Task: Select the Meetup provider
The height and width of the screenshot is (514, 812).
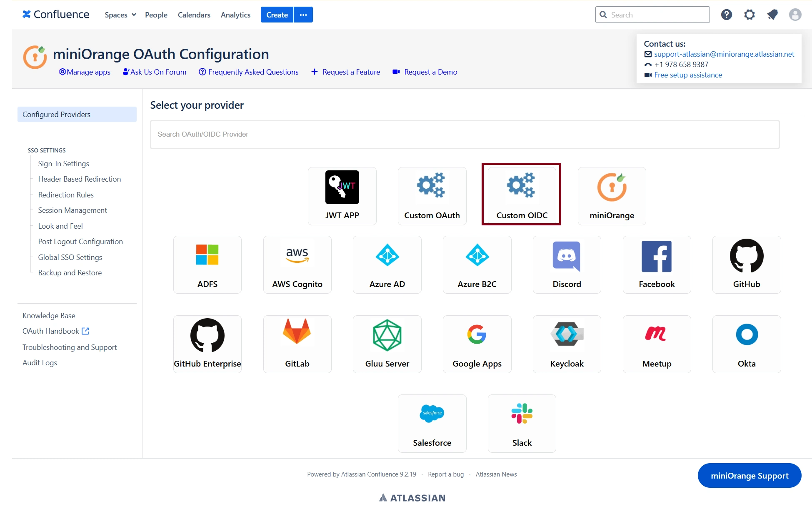Action: tap(657, 344)
